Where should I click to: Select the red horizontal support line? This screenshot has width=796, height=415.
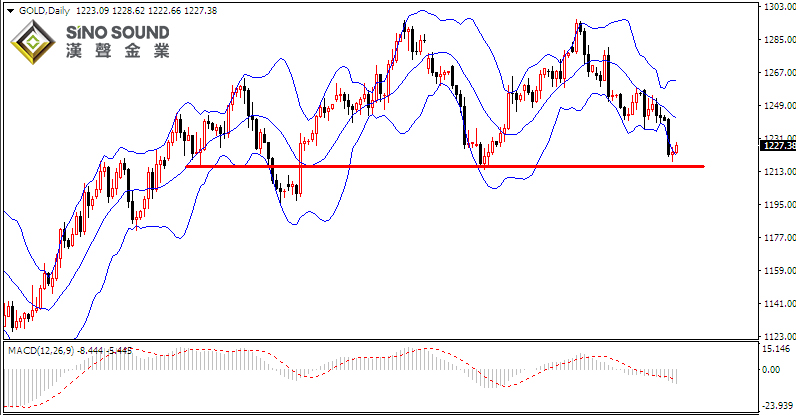click(x=445, y=166)
